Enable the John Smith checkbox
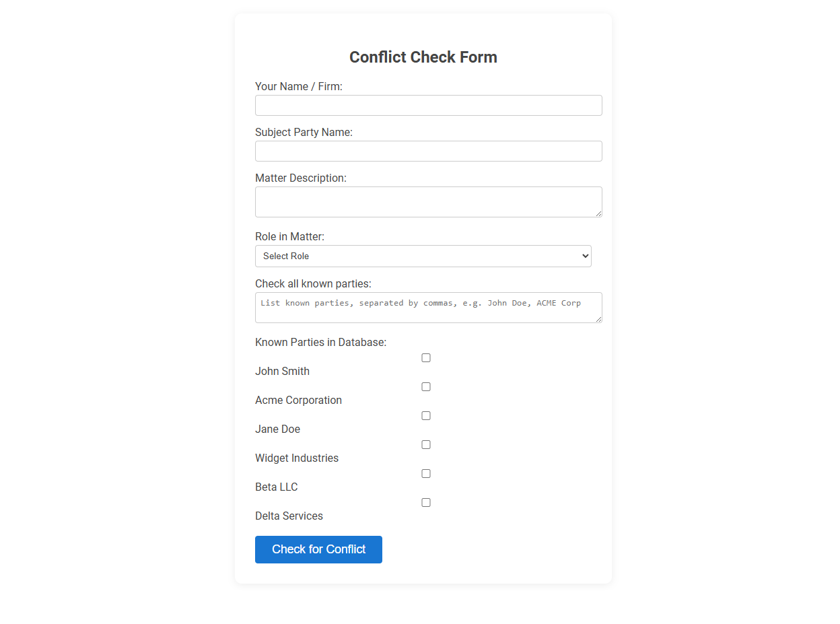The height and width of the screenshot is (624, 840). click(425, 357)
